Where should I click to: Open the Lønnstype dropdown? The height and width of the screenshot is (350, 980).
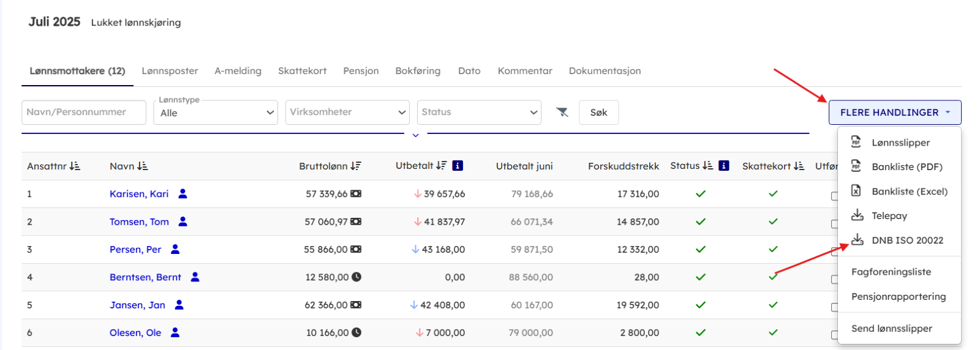point(216,113)
